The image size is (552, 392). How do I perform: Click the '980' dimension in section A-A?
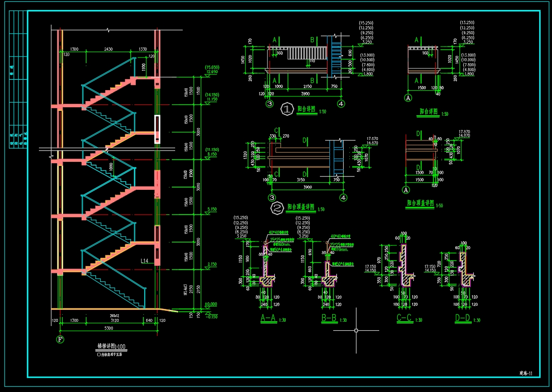247,259
